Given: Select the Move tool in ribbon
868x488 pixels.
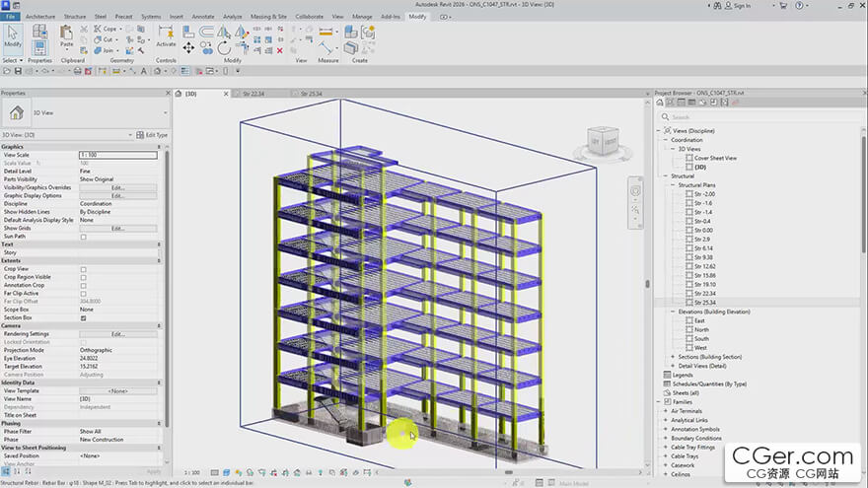Looking at the screenshot, I should [188, 48].
